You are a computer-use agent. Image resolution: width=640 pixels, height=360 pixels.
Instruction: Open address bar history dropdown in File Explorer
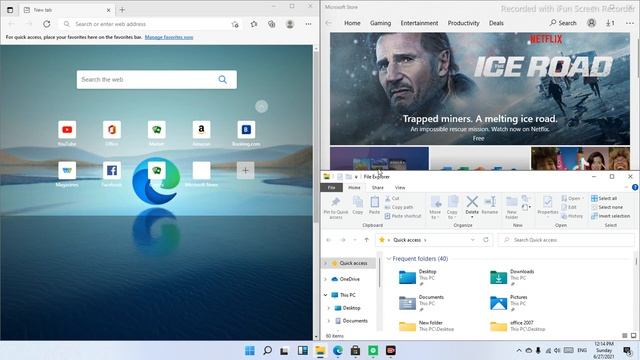click(x=473, y=240)
